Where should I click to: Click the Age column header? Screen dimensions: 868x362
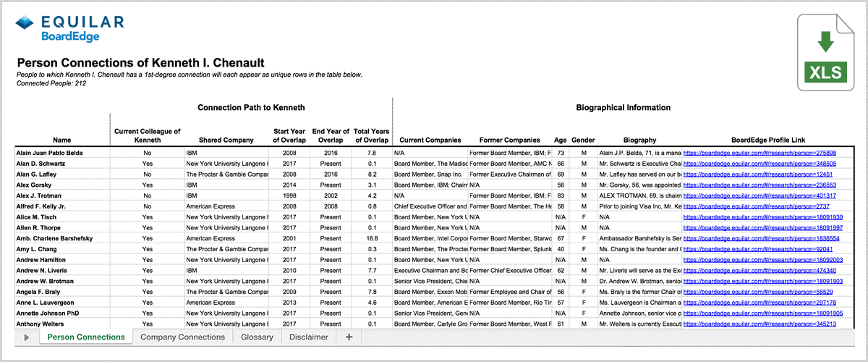(x=560, y=140)
